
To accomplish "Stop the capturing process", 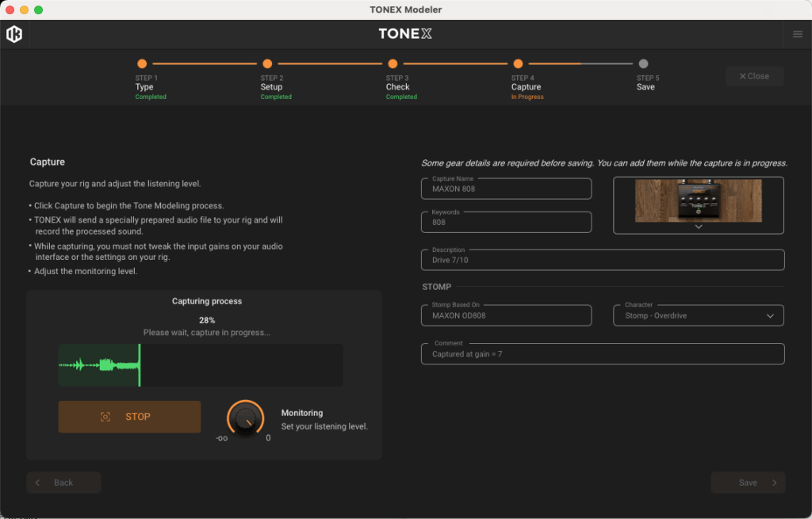I will 129,417.
